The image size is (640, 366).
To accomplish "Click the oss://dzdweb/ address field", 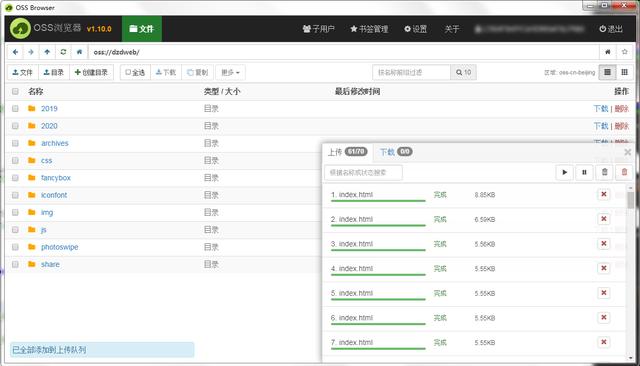I will (x=344, y=52).
